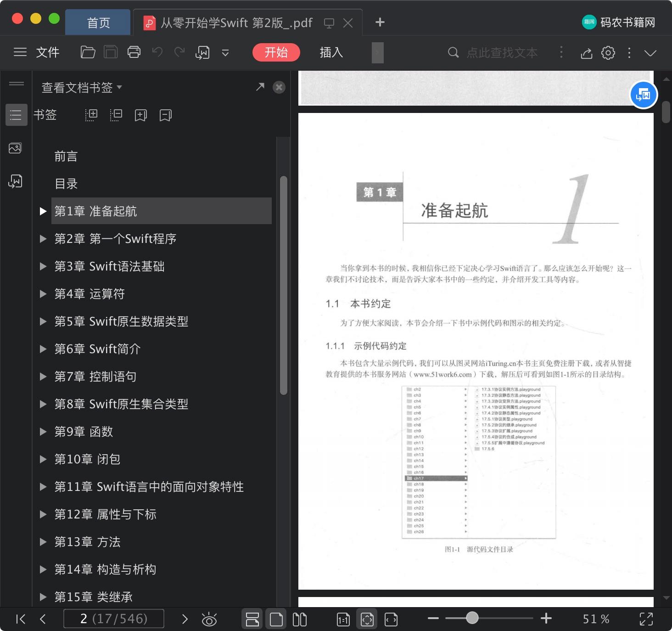Screen dimensions: 672x631
Task: Delete bookmark icon
Action: (166, 115)
